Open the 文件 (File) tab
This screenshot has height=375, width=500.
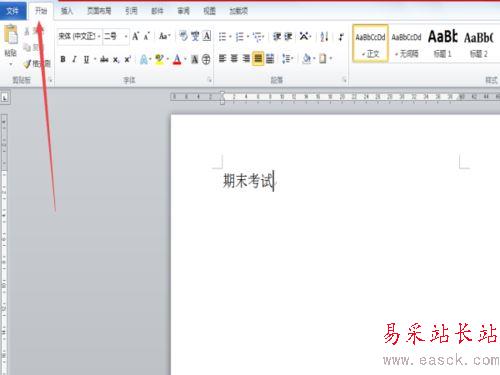pyautogui.click(x=13, y=11)
